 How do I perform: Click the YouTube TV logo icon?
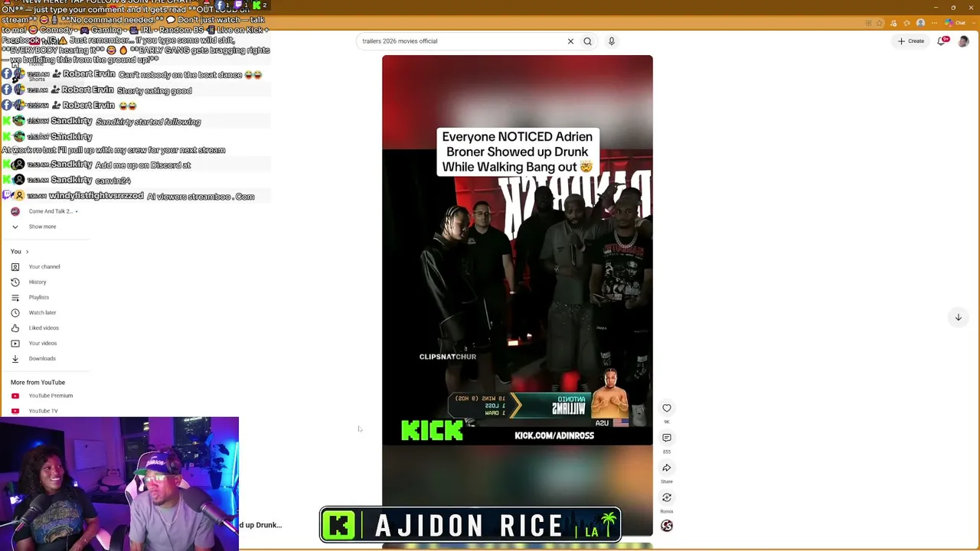(x=15, y=411)
